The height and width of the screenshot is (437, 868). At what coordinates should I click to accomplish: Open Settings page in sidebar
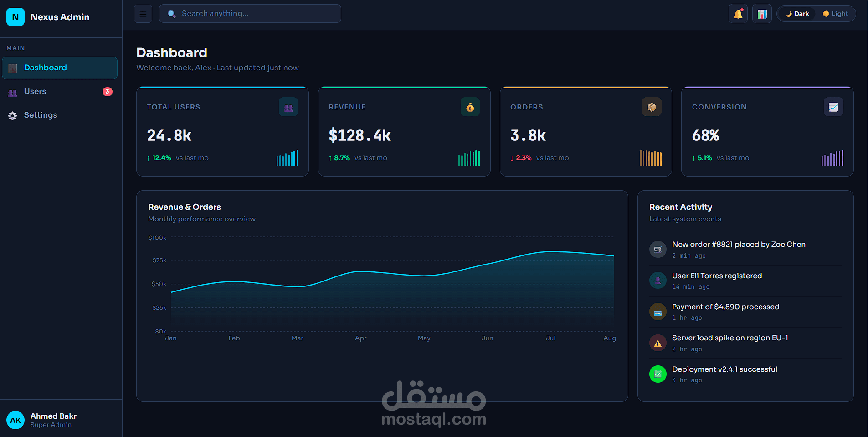pos(60,115)
